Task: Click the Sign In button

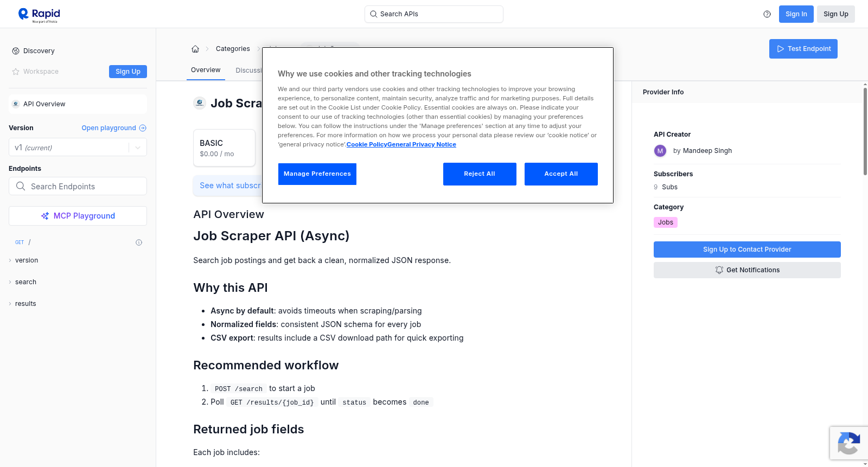Action: [796, 14]
